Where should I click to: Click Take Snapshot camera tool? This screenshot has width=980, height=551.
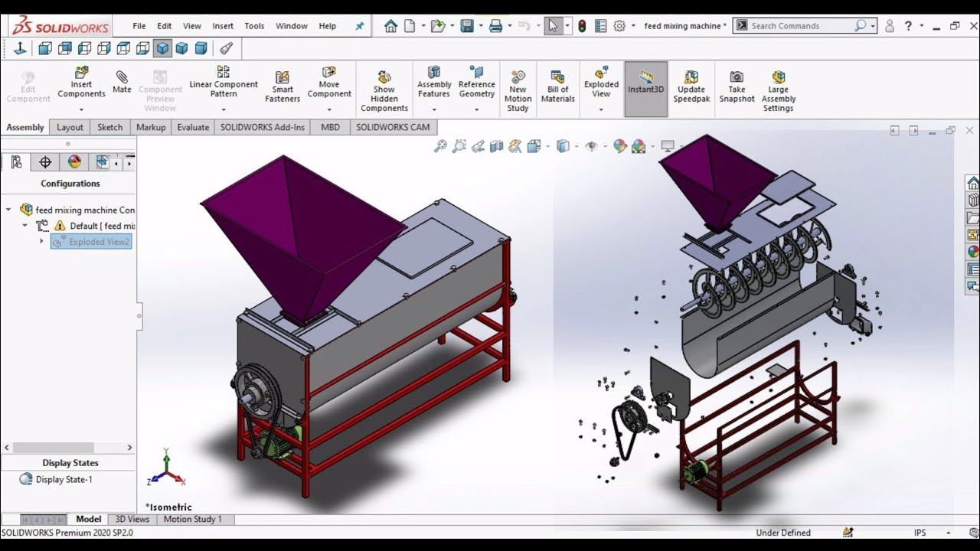[737, 86]
